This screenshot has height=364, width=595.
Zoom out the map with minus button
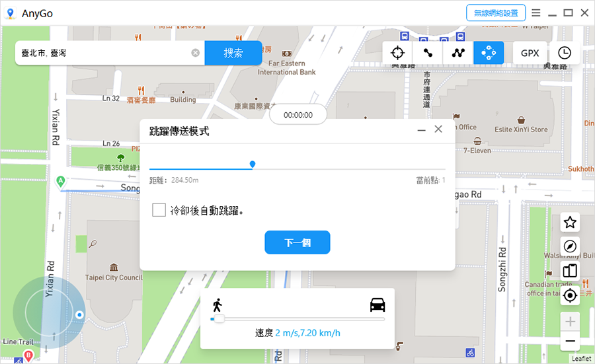(x=570, y=341)
